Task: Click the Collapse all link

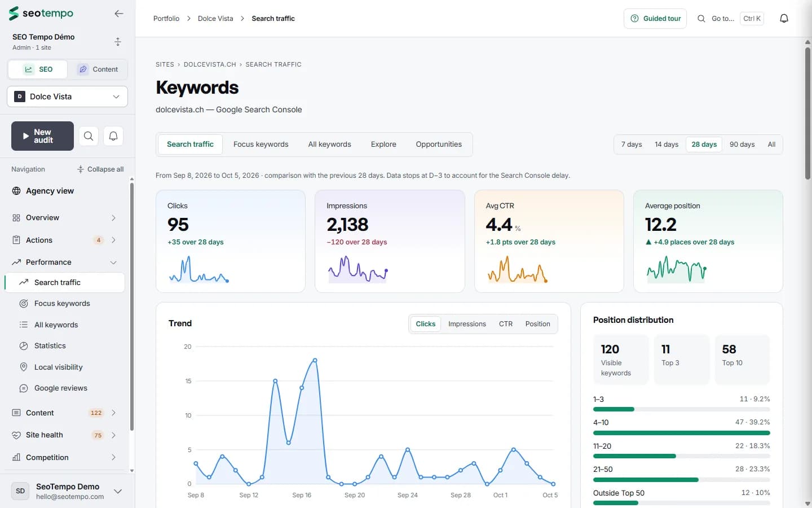Action: pyautogui.click(x=100, y=169)
